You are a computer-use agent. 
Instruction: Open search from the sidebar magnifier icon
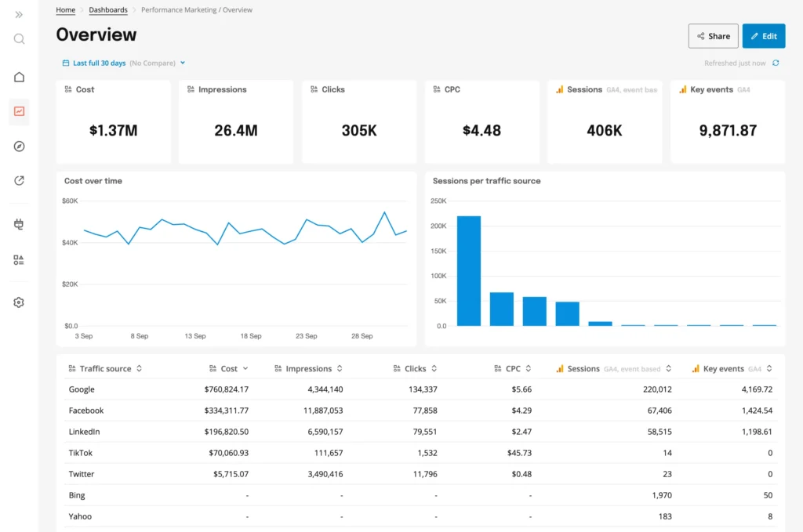point(18,38)
